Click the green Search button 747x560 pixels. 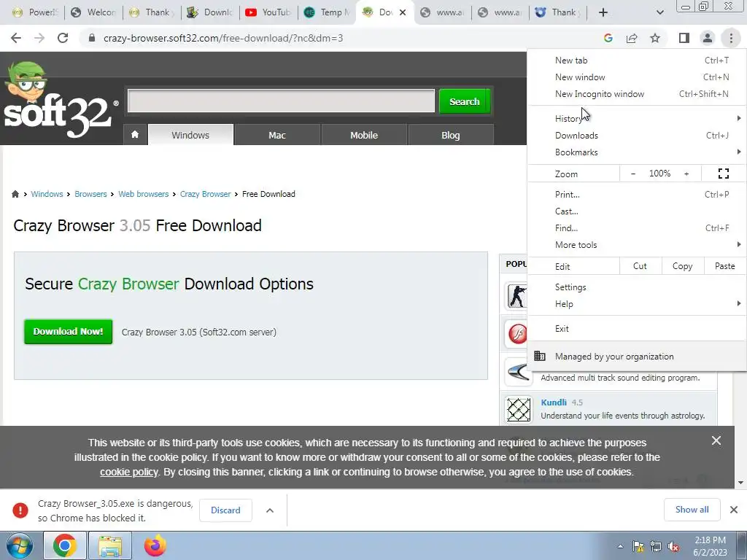[x=465, y=101]
